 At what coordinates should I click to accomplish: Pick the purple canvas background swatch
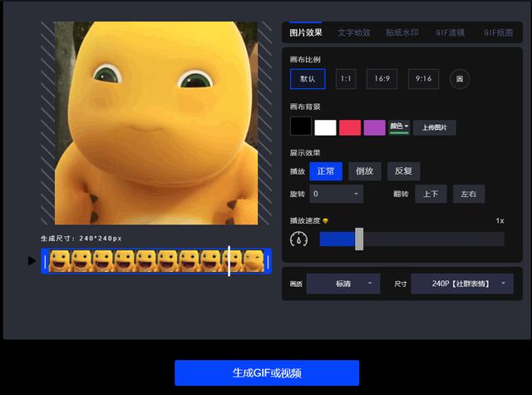[375, 127]
